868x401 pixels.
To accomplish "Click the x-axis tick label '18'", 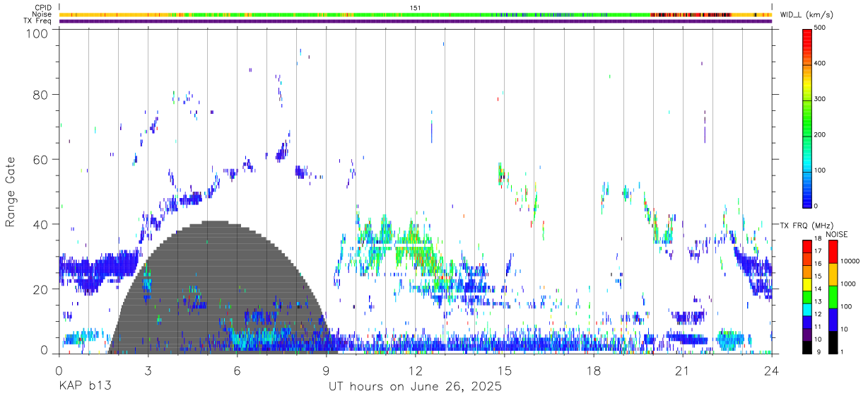I will point(594,371).
